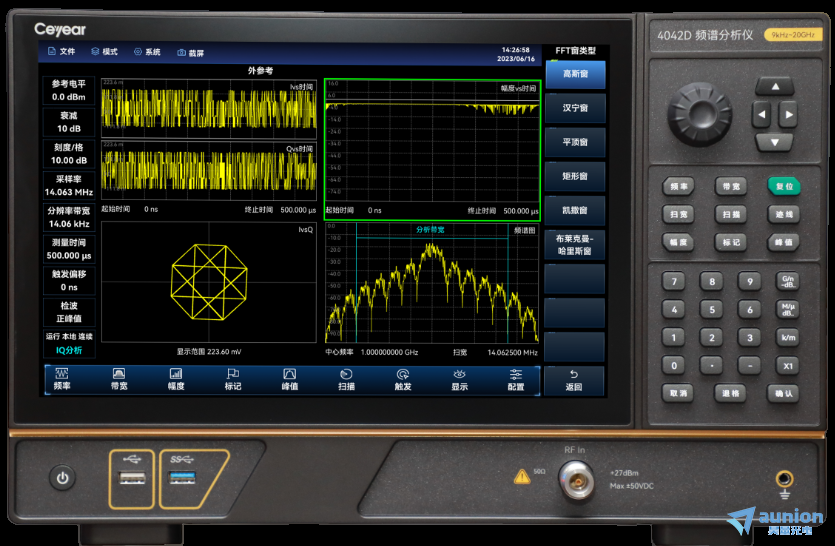
Task: Select the Q vs 时间 waveform panel
Action: 209,171
